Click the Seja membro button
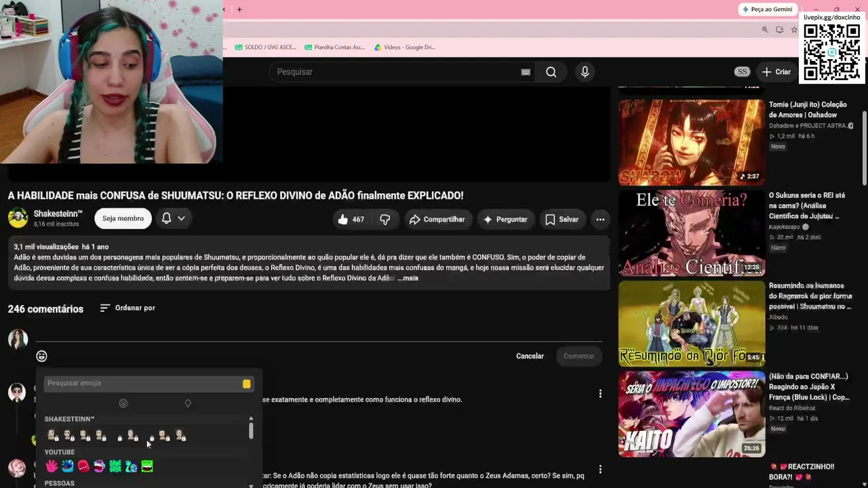This screenshot has height=488, width=868. tap(123, 218)
